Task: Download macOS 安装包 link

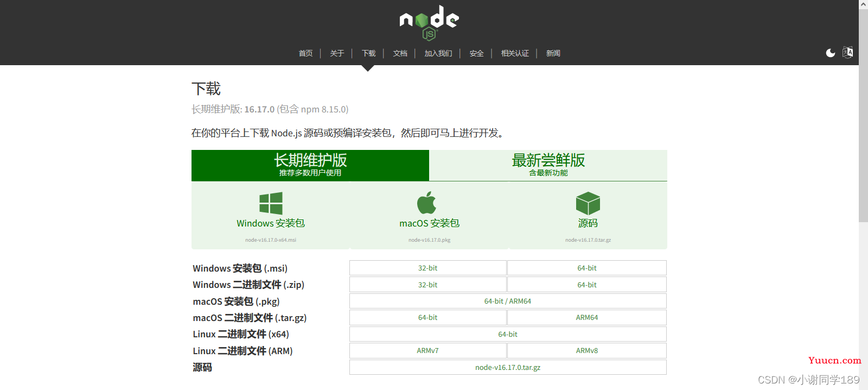Action: (429, 223)
